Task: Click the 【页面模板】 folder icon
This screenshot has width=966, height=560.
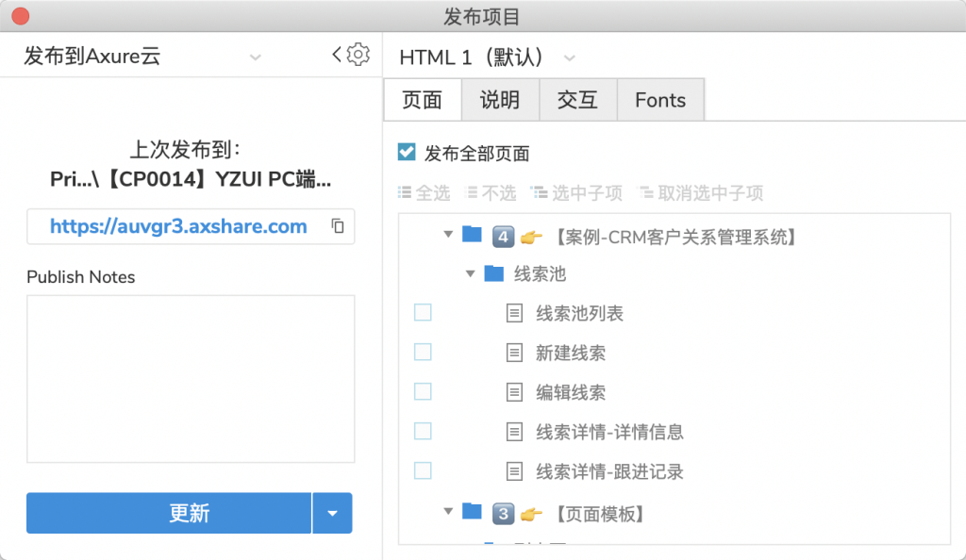Action: click(x=472, y=513)
